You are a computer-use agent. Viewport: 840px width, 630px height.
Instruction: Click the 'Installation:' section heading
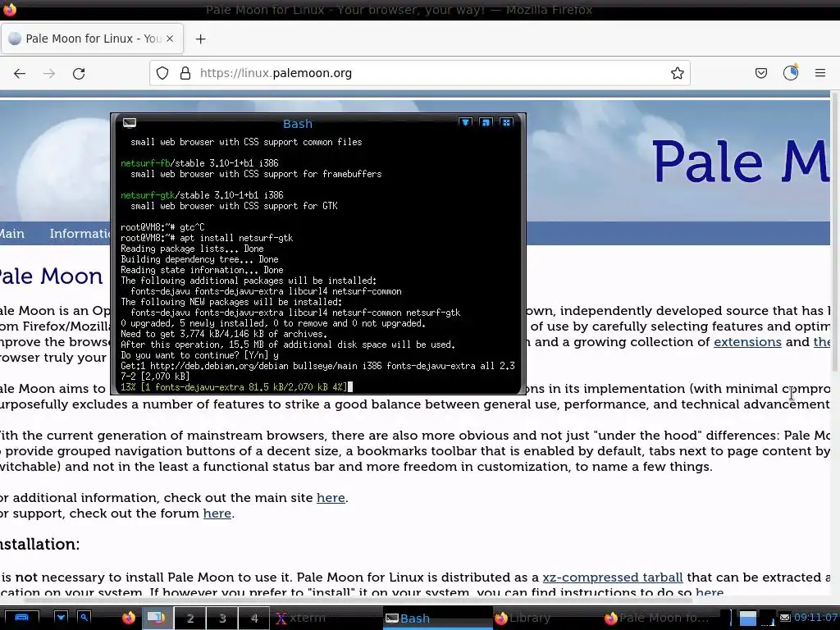tap(39, 545)
